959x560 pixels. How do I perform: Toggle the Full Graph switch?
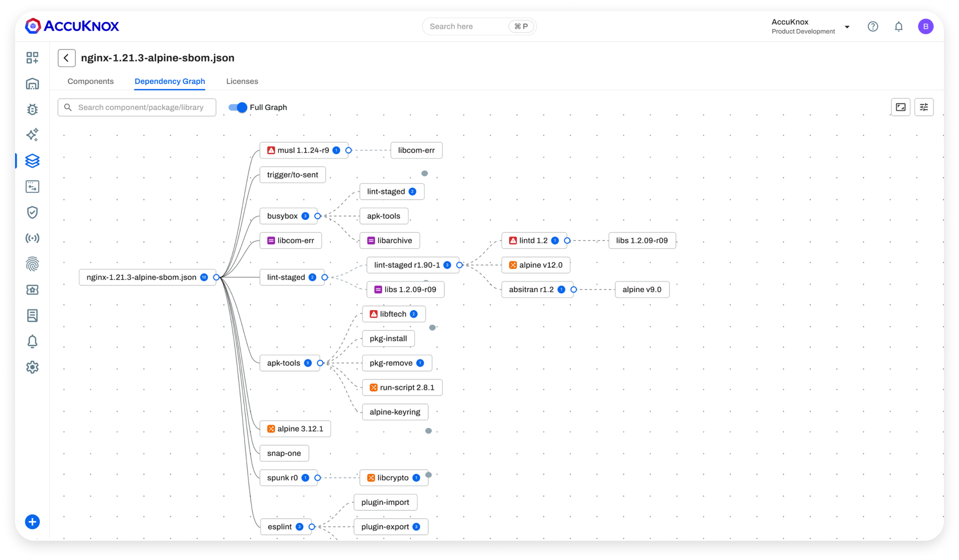click(238, 107)
